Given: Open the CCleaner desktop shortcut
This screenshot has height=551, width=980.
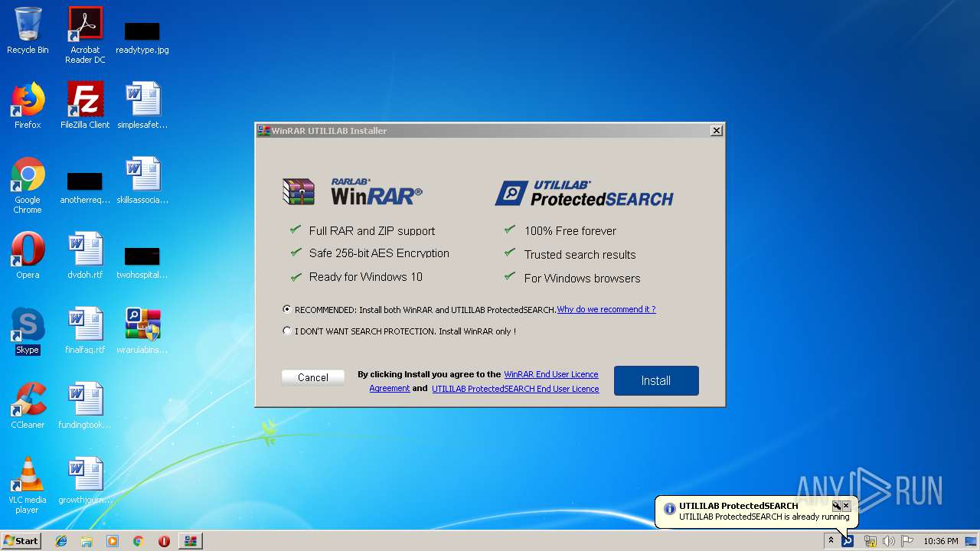Looking at the screenshot, I should (x=28, y=406).
